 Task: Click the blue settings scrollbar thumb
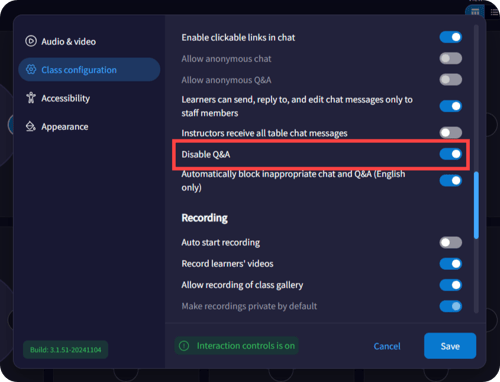click(x=476, y=205)
